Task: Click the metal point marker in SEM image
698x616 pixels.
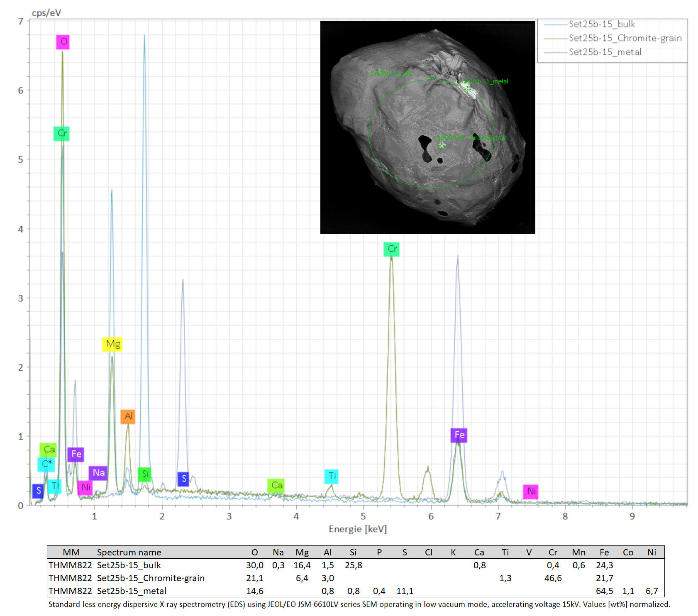Action: click(467, 89)
